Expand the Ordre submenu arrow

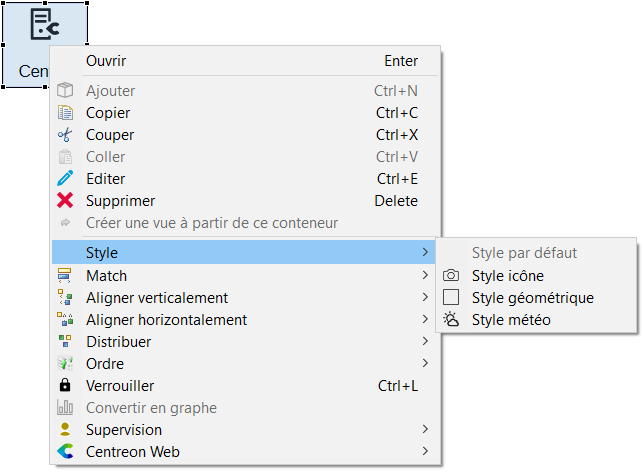[426, 364]
